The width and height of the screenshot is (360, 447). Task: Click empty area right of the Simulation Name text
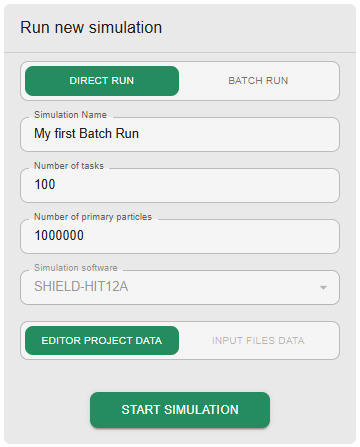tap(237, 134)
